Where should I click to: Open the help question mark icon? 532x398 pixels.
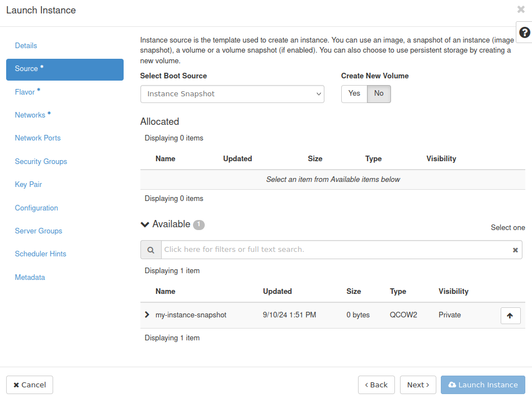(524, 32)
